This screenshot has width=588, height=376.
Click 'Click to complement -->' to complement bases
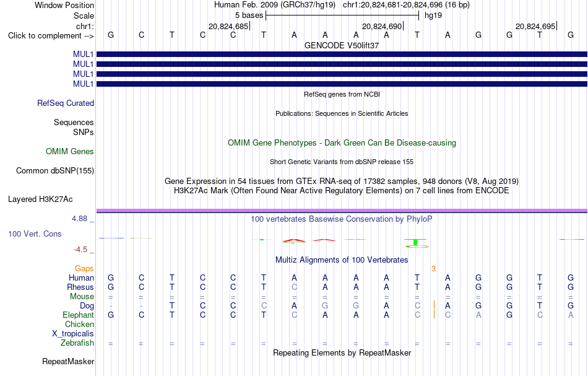click(51, 36)
